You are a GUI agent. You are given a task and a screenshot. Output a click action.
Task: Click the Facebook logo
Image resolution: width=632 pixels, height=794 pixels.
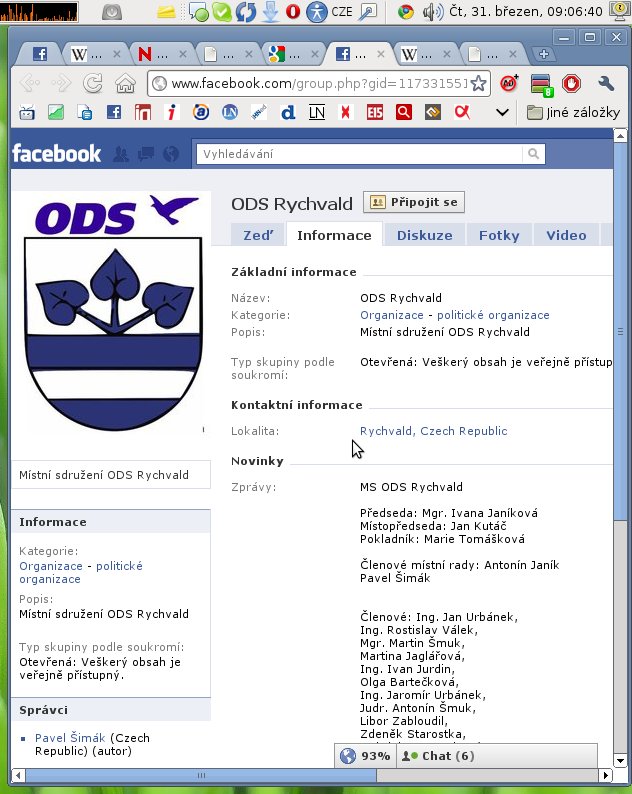56,153
